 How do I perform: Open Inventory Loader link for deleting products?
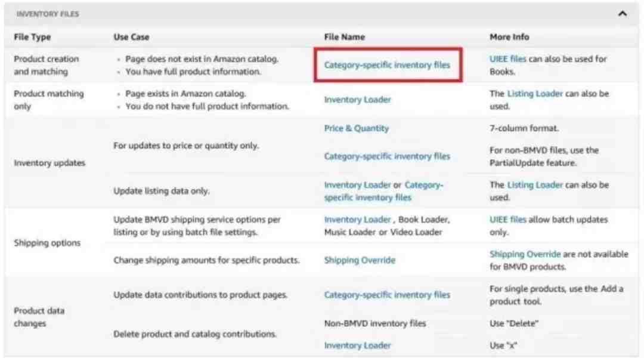pos(357,345)
